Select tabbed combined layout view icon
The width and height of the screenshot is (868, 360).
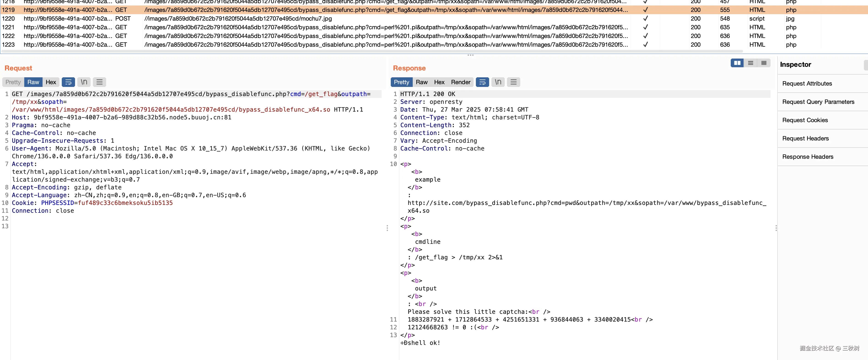(763, 63)
